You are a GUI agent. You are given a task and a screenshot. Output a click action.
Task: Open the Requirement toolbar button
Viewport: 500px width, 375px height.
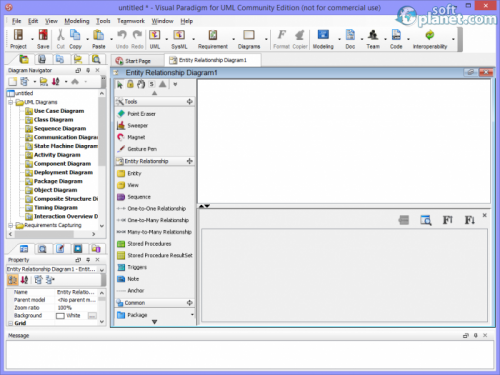213,39
